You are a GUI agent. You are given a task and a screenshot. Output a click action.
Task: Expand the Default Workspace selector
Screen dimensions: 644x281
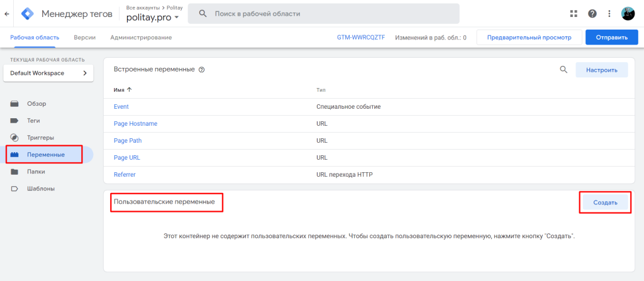48,73
